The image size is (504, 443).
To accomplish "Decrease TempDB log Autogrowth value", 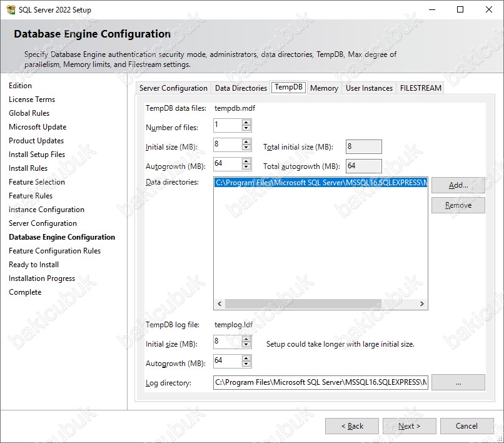I will 246,364.
